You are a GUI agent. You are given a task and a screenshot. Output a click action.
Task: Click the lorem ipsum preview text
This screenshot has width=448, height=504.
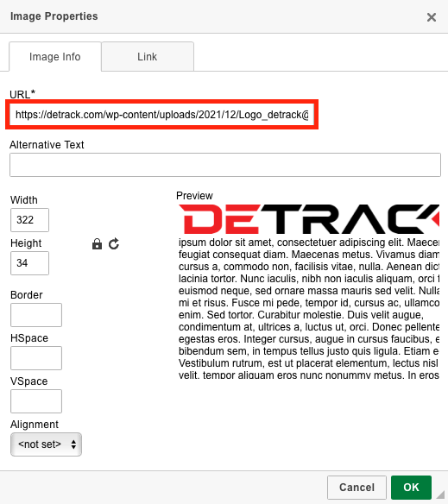309,309
